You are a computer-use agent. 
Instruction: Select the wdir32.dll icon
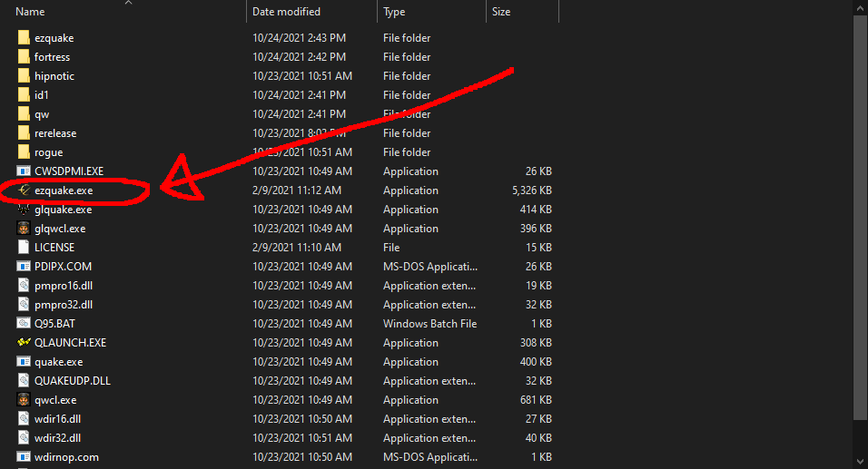(x=24, y=438)
